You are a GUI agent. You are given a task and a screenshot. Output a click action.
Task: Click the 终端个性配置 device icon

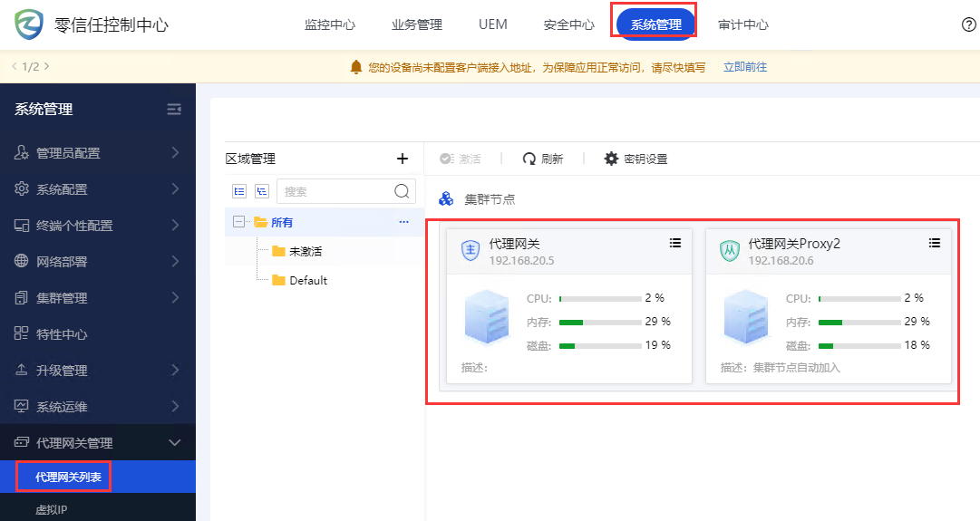(x=21, y=225)
